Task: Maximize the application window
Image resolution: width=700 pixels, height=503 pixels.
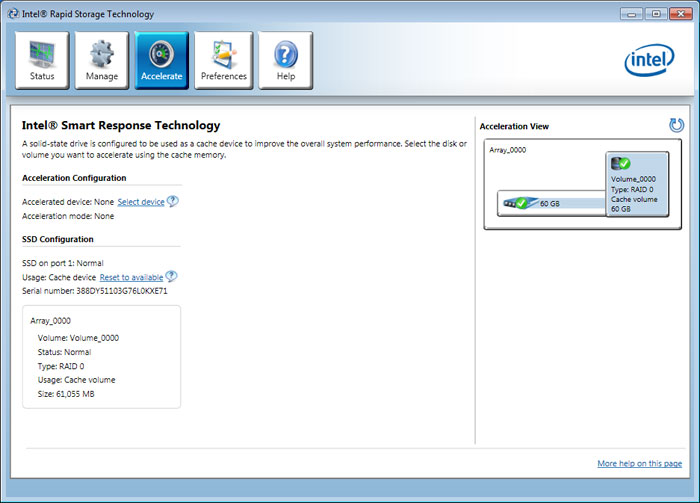Action: (656, 14)
